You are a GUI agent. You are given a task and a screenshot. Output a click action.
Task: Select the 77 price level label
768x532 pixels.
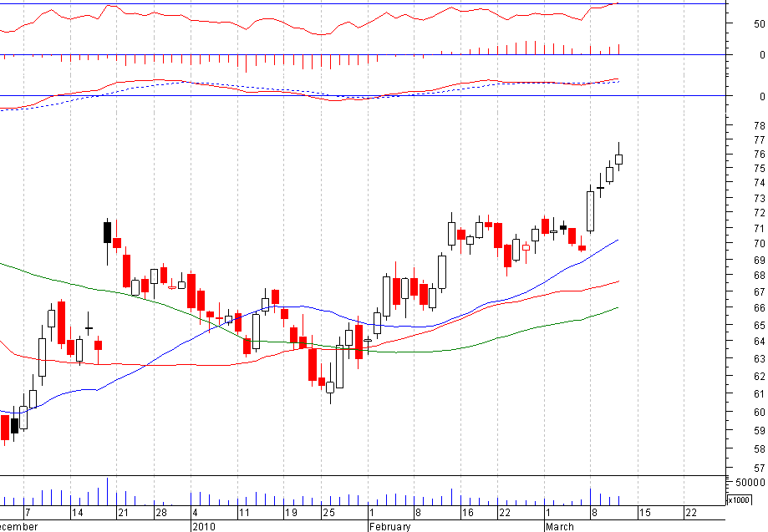pos(759,140)
